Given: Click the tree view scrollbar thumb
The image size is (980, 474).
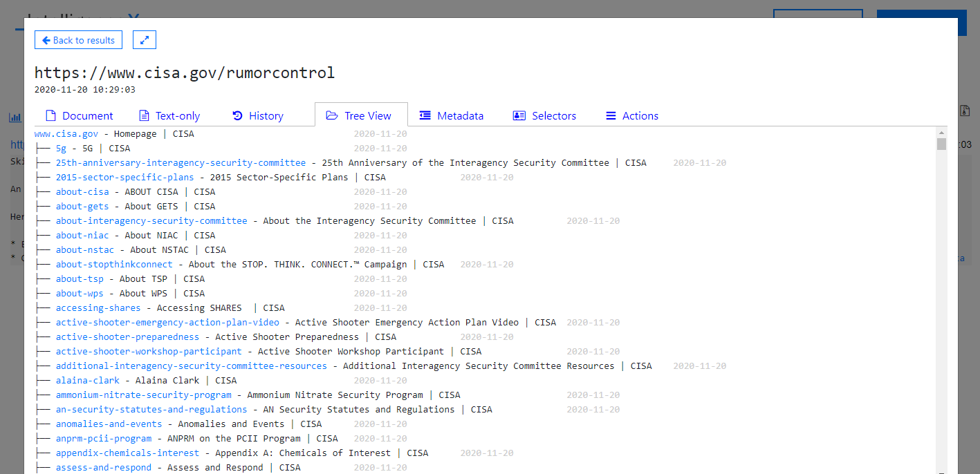Looking at the screenshot, I should 941,144.
